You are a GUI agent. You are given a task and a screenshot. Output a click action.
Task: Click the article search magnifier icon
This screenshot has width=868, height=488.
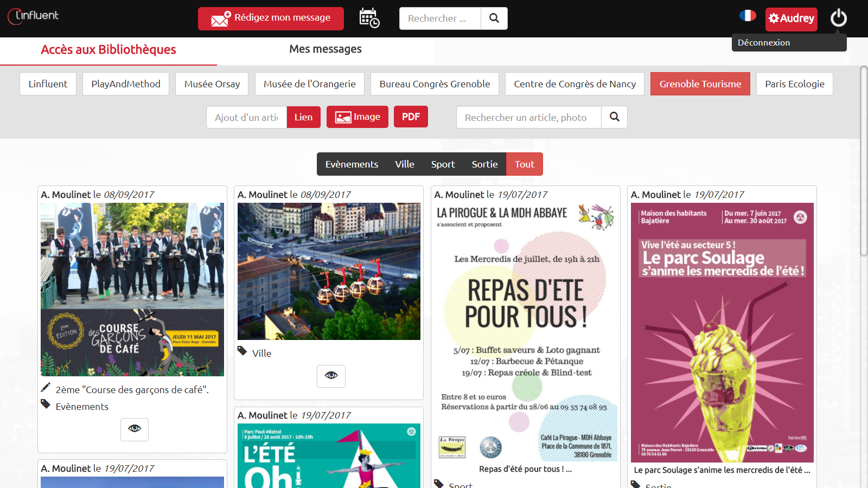tap(614, 117)
